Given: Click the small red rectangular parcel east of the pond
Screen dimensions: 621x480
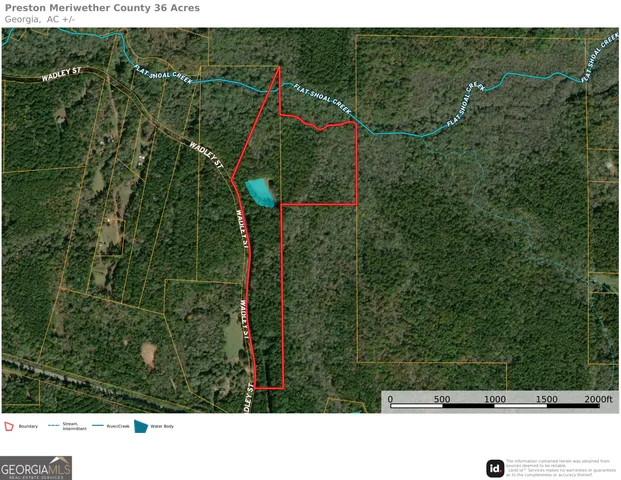Looking at the screenshot, I should pyautogui.click(x=320, y=165).
